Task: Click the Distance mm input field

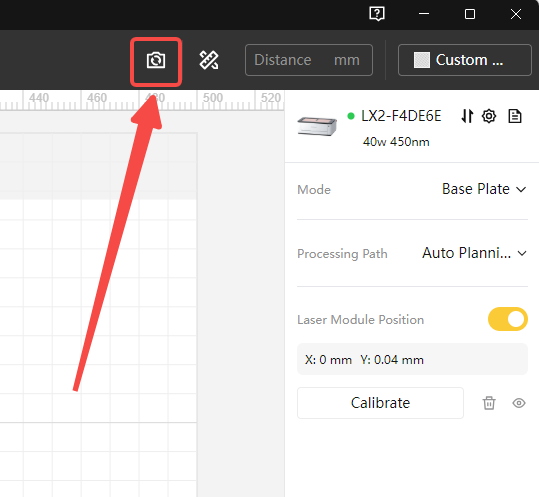Action: point(309,60)
